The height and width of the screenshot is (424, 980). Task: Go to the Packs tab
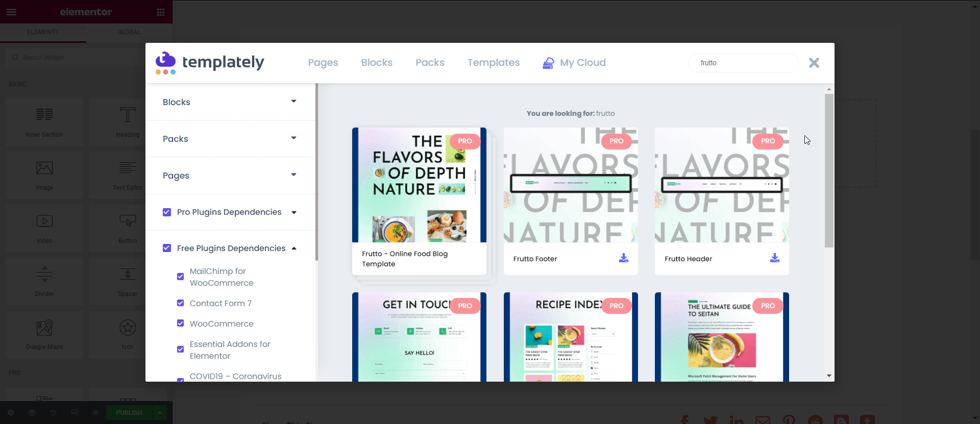(x=430, y=63)
